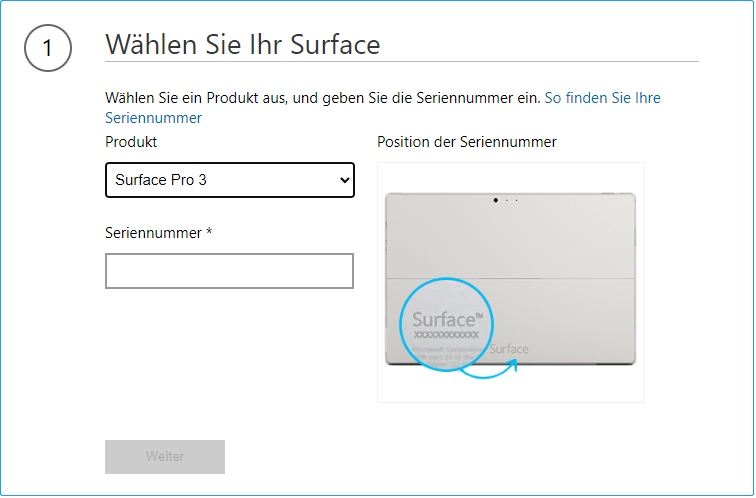Viewport: 756px width, 498px height.
Task: Click the required asterisk next to Seriennummer
Action: [x=209, y=233]
